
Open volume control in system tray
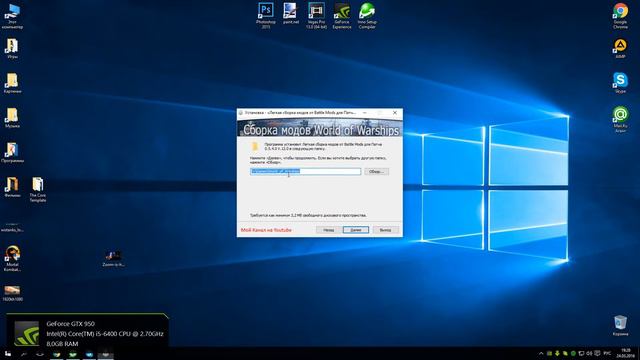click(x=589, y=353)
